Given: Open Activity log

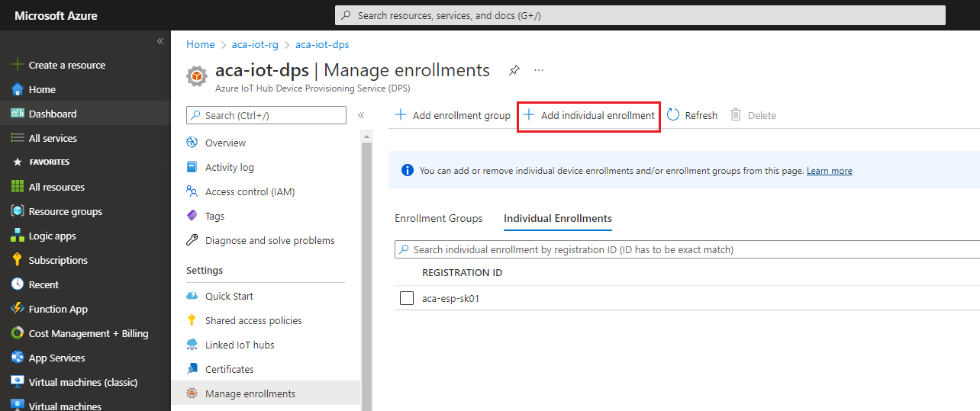Looking at the screenshot, I should pyautogui.click(x=229, y=167).
